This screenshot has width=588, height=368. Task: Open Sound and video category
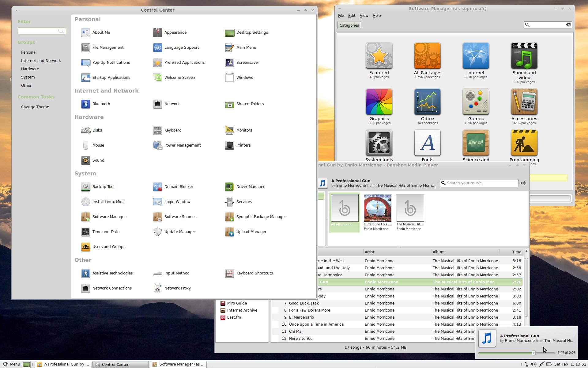pyautogui.click(x=524, y=63)
